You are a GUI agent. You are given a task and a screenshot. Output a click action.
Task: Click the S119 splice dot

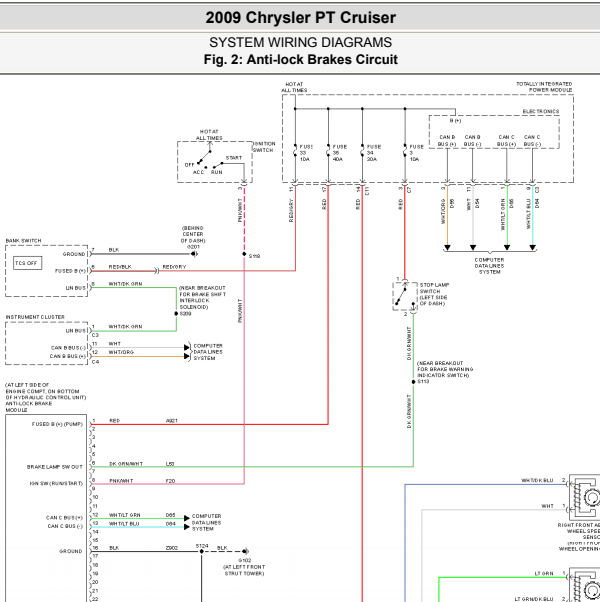pyautogui.click(x=244, y=254)
